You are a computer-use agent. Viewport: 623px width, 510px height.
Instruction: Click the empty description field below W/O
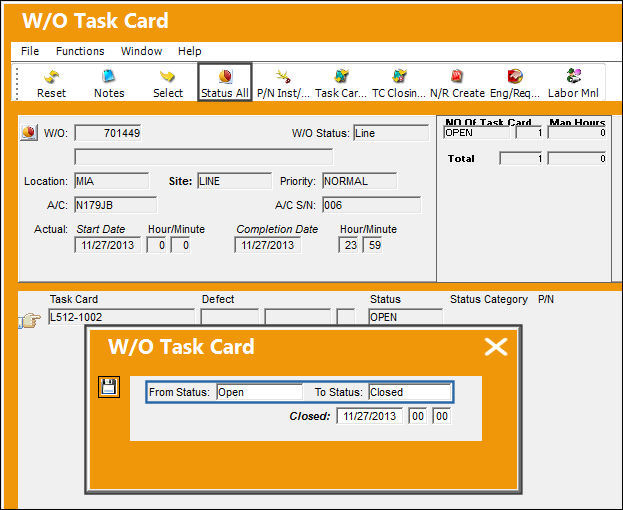[203, 157]
